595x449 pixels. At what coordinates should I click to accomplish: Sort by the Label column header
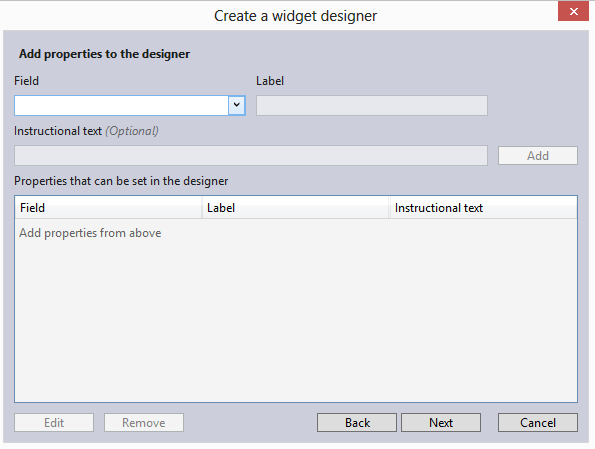(296, 208)
